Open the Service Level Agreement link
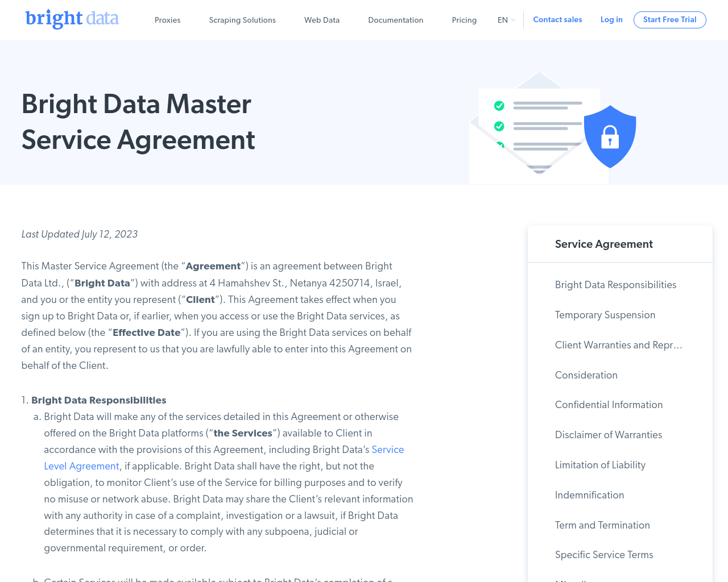Screen dimensions: 728x582 [x=224, y=458]
